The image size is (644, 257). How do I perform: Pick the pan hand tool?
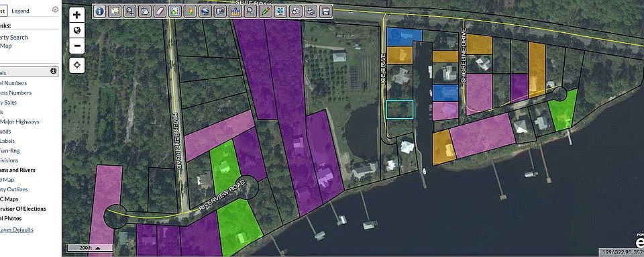coord(145,11)
